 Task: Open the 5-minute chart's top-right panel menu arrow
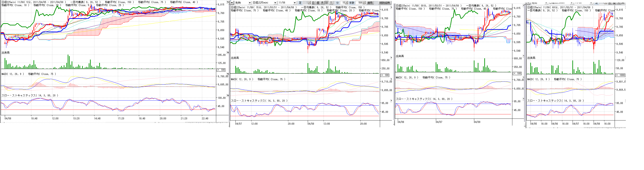pos(228,2)
